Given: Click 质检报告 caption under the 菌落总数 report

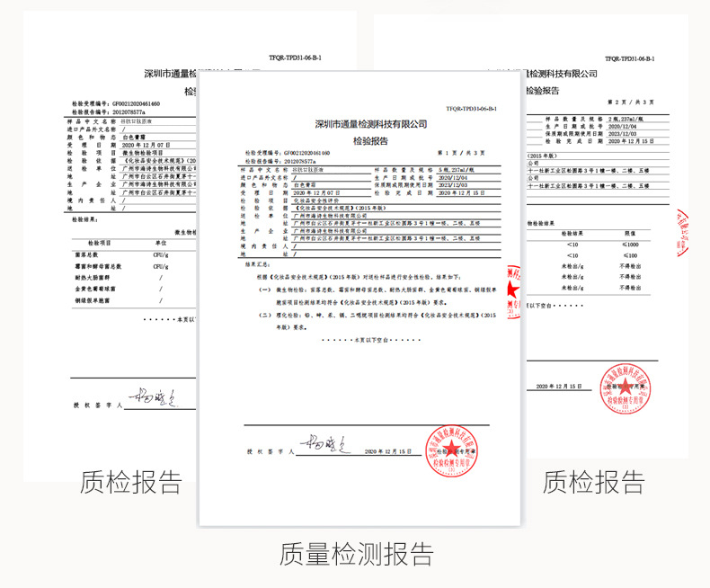Looking at the screenshot, I should (131, 482).
